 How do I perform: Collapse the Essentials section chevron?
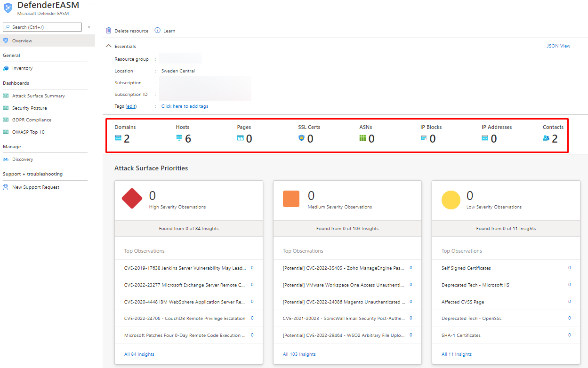[x=109, y=46]
